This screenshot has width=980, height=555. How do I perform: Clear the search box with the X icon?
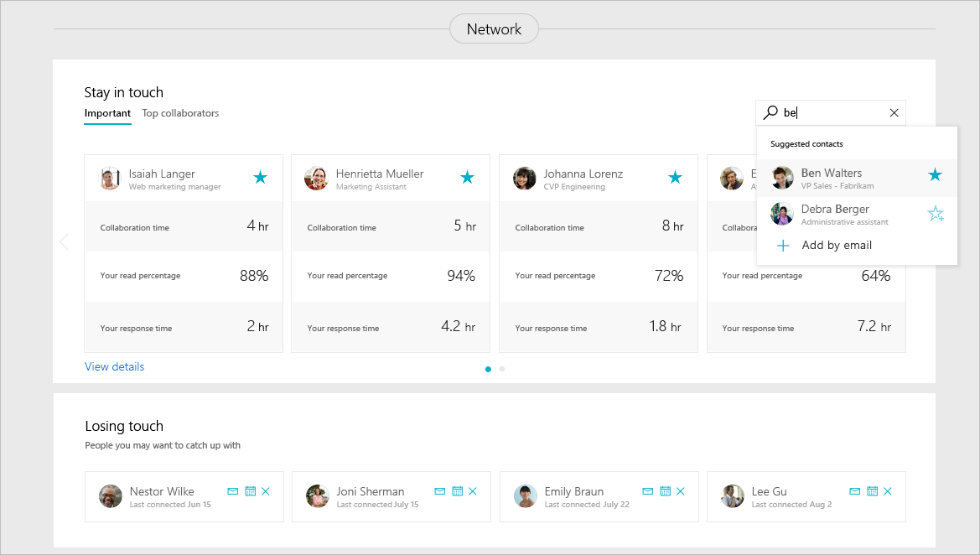click(x=894, y=112)
